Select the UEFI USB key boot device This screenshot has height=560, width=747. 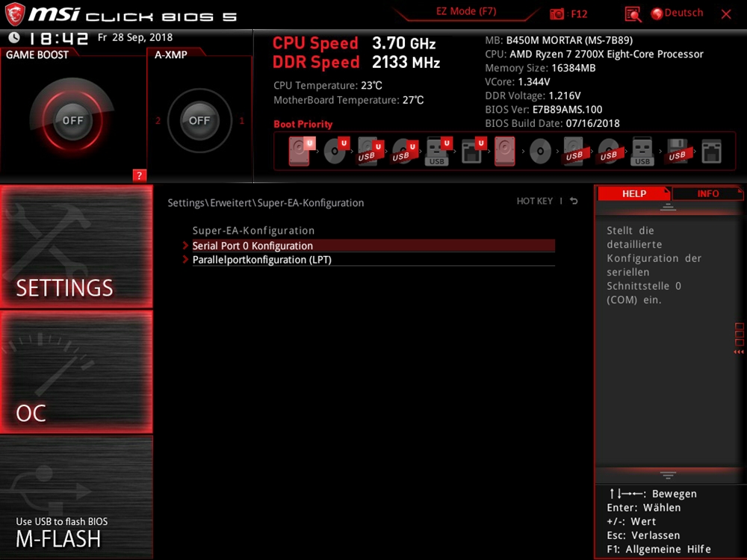click(438, 151)
